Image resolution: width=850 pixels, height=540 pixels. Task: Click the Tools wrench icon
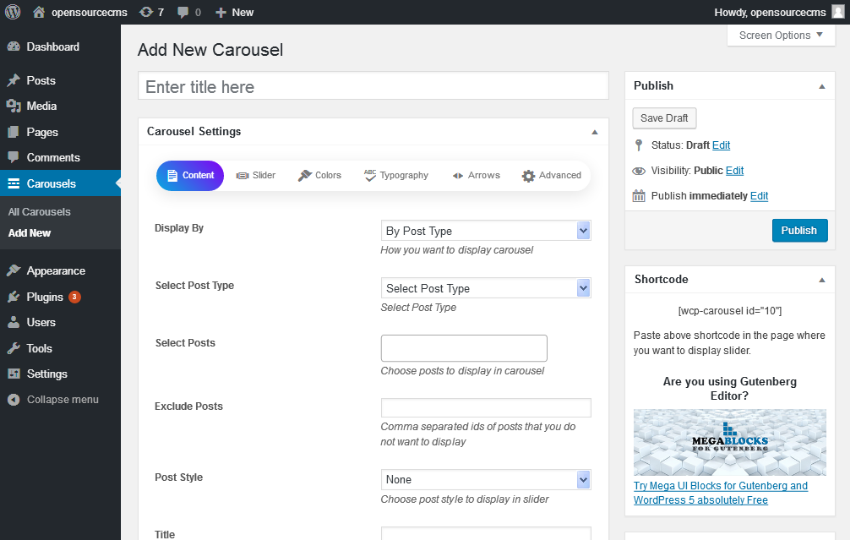(14, 348)
